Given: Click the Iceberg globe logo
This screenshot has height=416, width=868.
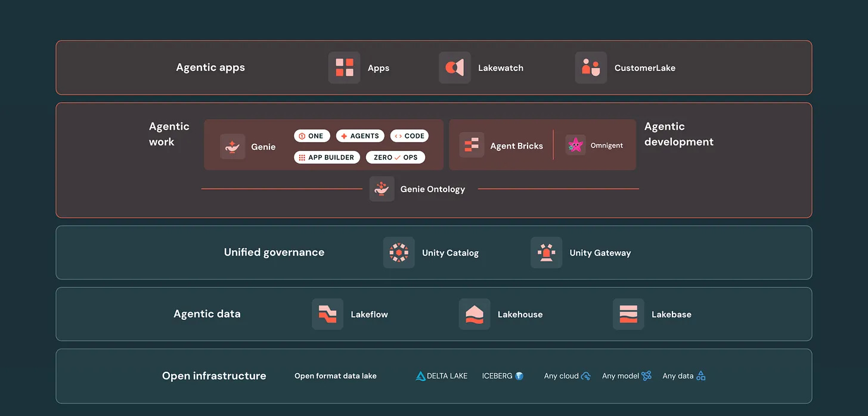Looking at the screenshot, I should coord(519,376).
